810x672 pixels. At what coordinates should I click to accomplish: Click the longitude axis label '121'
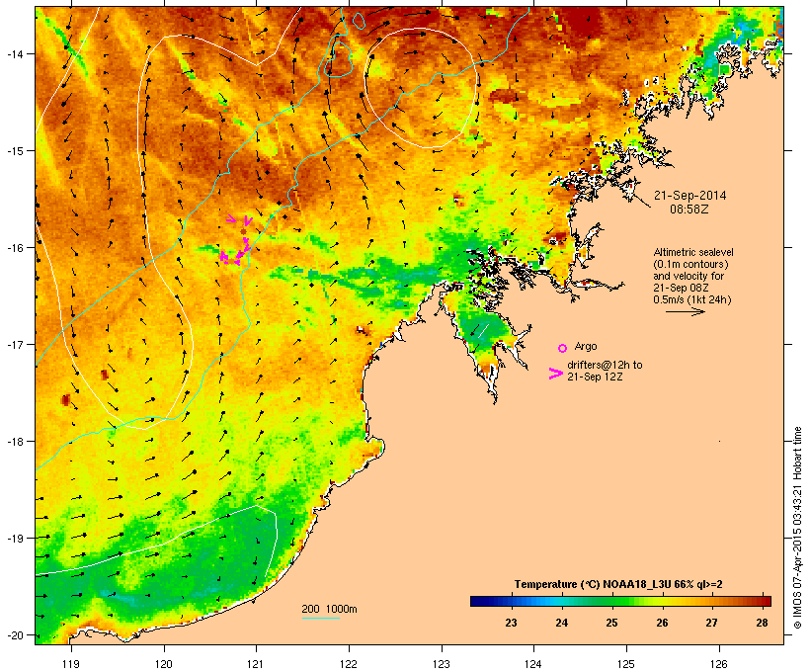tap(256, 664)
